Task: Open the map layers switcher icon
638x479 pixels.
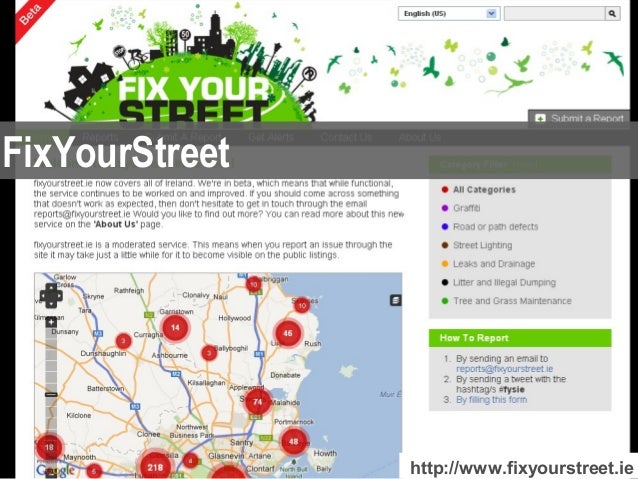Action: (395, 300)
